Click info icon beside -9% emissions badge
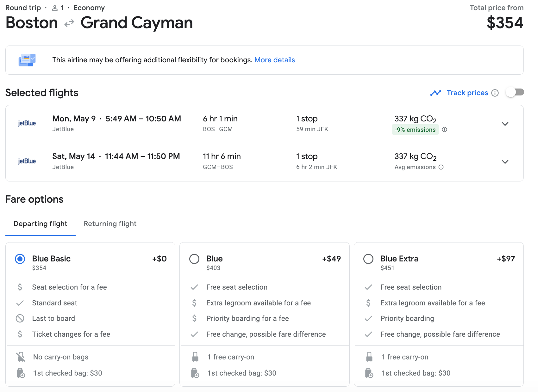This screenshot has height=392, width=538. pos(444,130)
